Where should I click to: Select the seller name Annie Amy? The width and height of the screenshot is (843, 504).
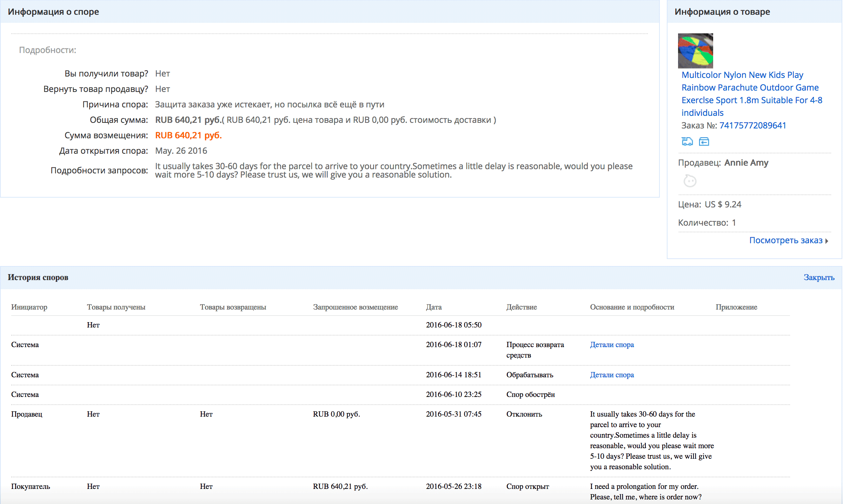click(746, 163)
